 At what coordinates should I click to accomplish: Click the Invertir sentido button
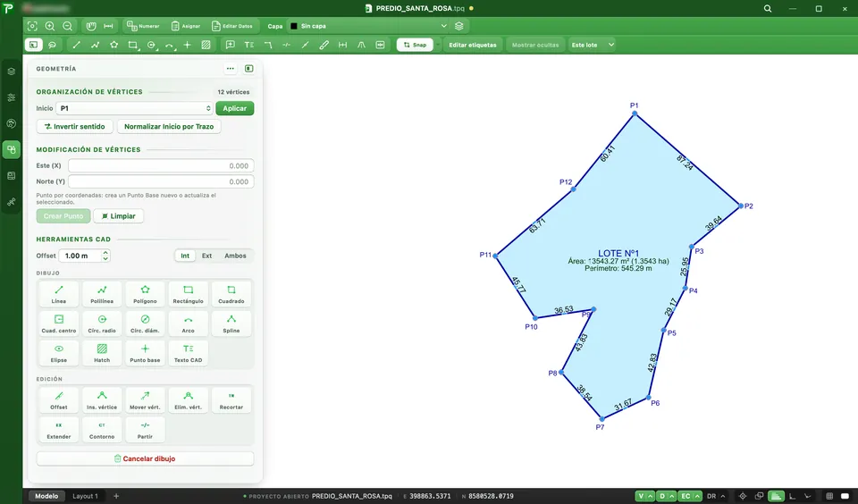pos(75,126)
